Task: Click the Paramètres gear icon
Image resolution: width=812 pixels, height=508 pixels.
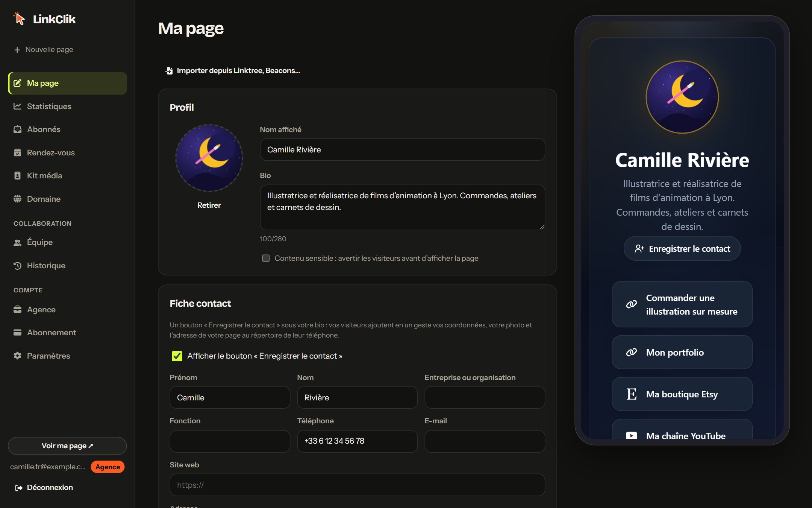Action: click(x=17, y=356)
